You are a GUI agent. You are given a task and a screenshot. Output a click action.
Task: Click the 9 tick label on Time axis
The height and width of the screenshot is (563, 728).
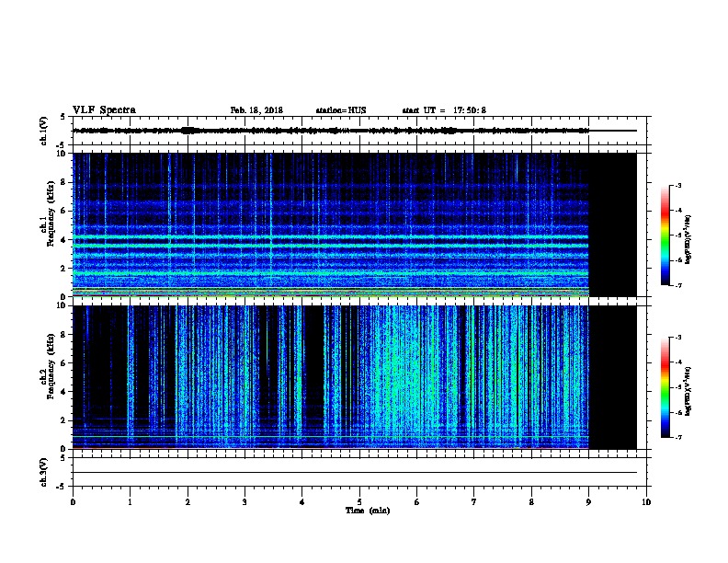point(588,502)
